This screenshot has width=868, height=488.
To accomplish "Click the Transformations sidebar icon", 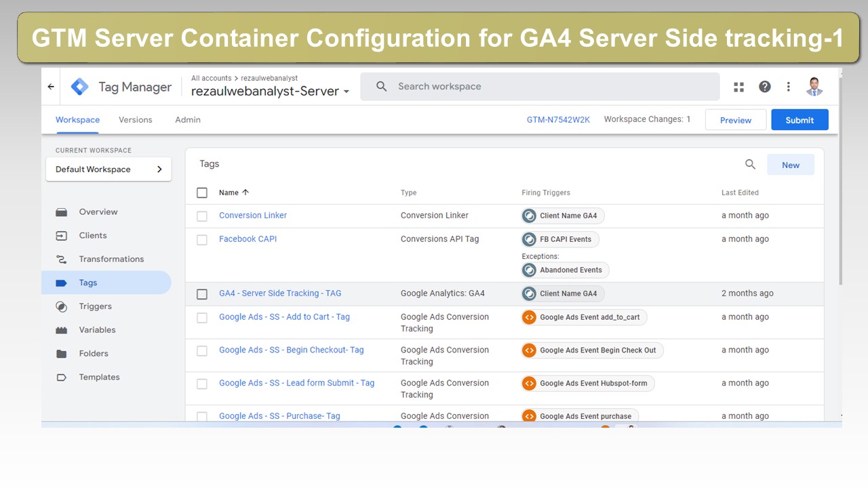I will [62, 259].
